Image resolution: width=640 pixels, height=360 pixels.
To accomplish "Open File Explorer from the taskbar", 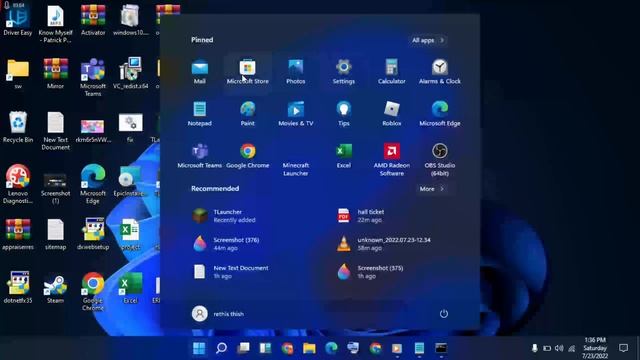I will click(309, 348).
